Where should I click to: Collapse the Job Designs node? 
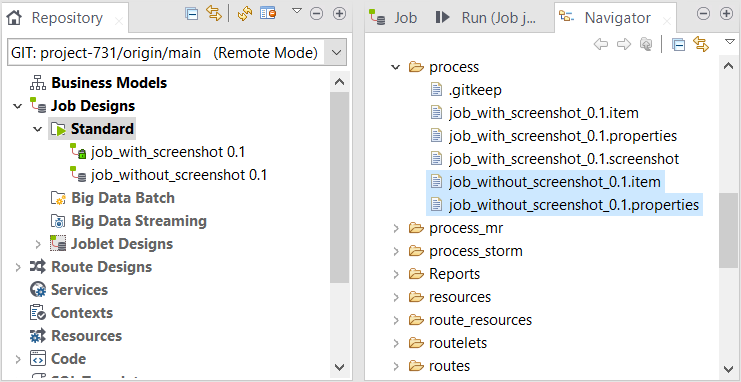(x=17, y=106)
